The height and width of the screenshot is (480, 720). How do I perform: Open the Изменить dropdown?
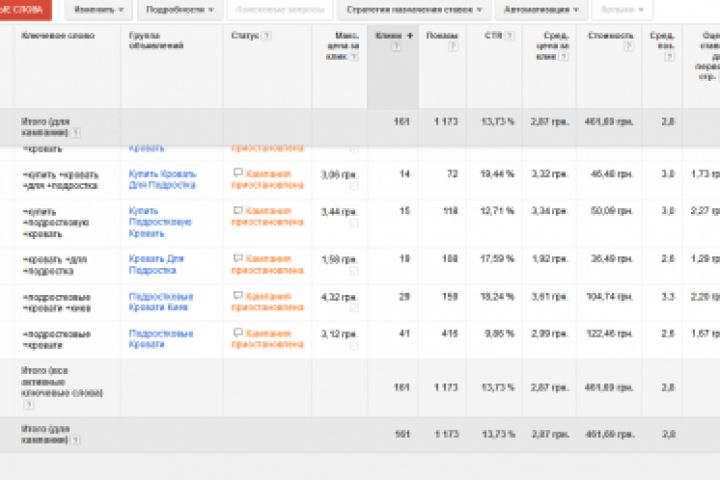pos(99,10)
